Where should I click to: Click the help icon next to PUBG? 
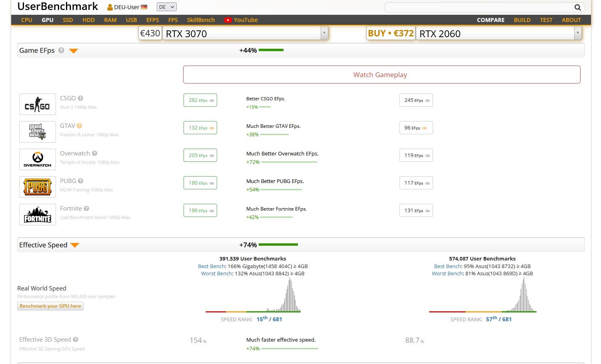pyautogui.click(x=80, y=181)
